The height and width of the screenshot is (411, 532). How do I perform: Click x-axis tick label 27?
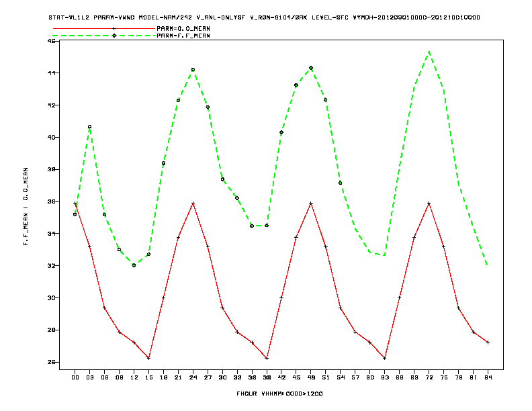tap(208, 377)
